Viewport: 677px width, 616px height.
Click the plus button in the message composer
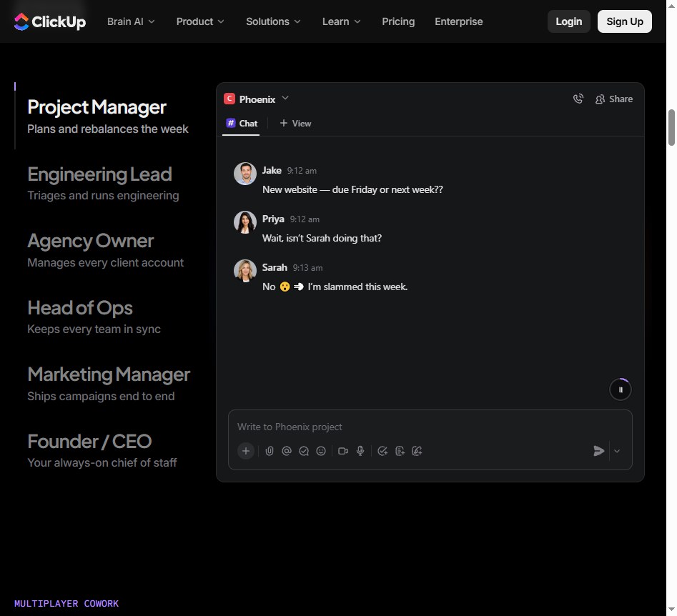tap(246, 451)
